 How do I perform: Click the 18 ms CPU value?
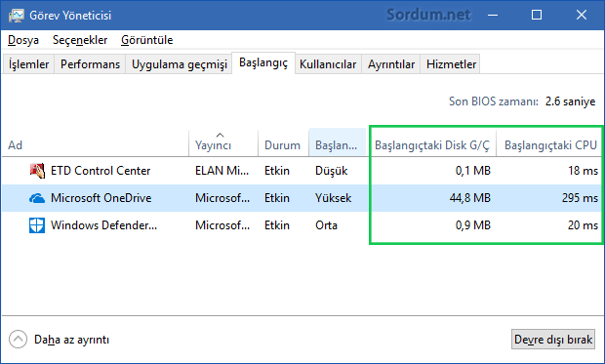click(x=583, y=171)
